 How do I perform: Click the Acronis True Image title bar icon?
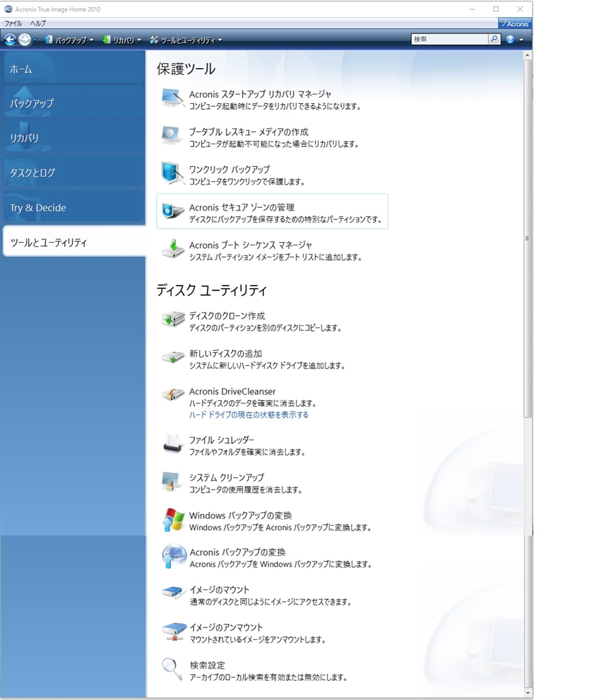coord(8,9)
